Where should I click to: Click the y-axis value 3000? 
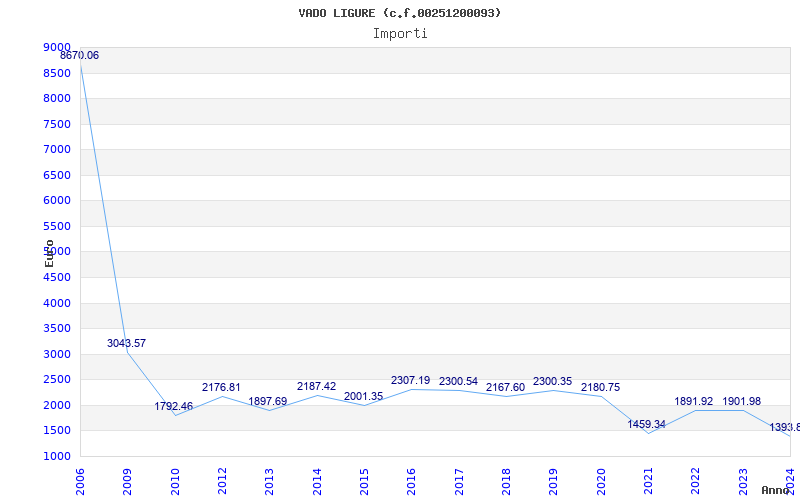coord(57,355)
